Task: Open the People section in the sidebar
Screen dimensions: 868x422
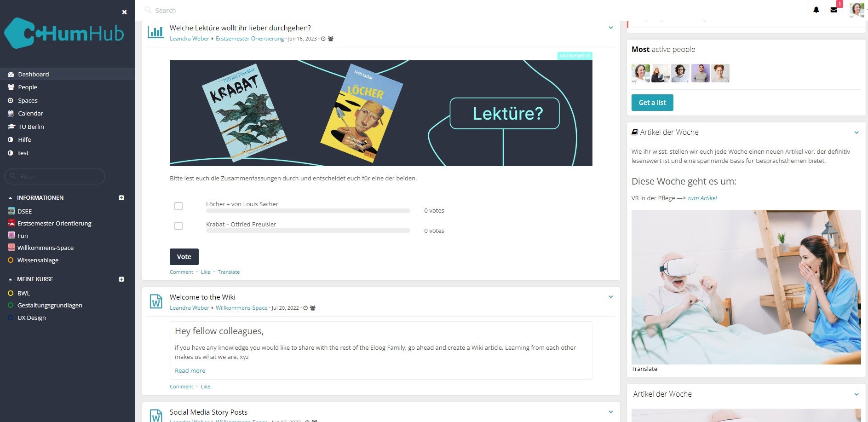Action: (27, 87)
